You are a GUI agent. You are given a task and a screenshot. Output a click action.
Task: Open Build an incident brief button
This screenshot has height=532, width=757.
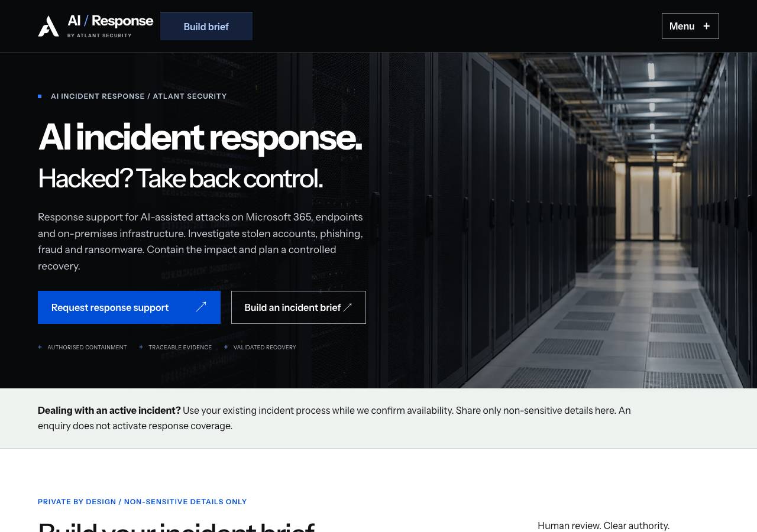pos(299,307)
